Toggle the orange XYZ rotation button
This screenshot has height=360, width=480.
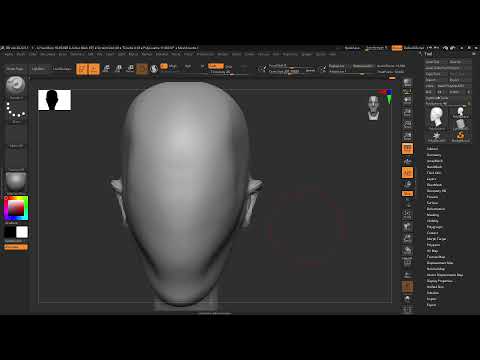point(407,193)
